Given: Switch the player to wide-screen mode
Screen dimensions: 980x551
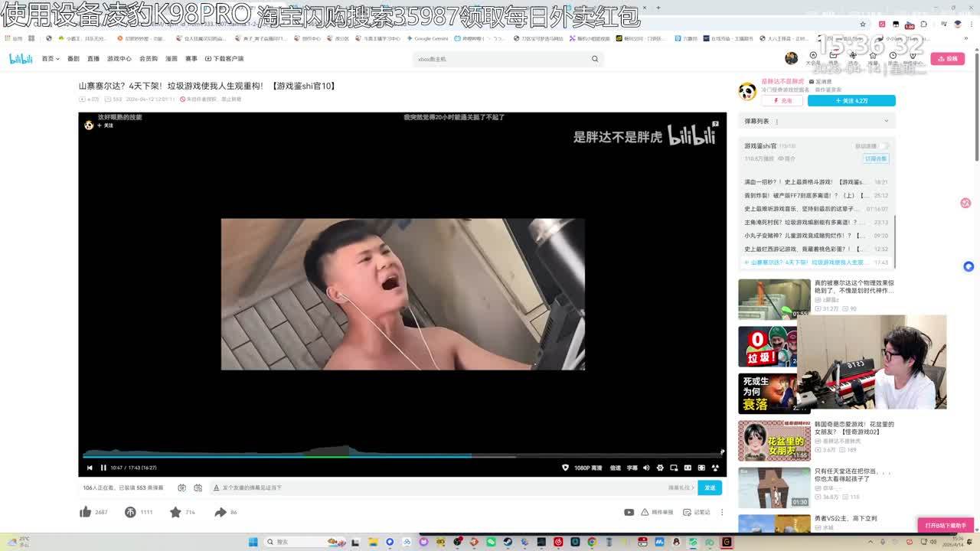Looking at the screenshot, I should click(x=688, y=468).
